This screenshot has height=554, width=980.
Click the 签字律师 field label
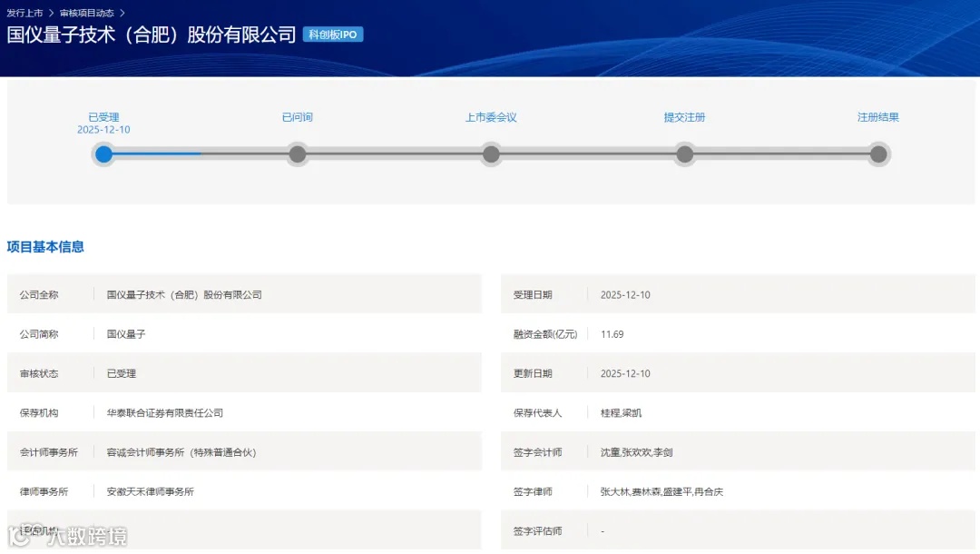[x=533, y=491]
